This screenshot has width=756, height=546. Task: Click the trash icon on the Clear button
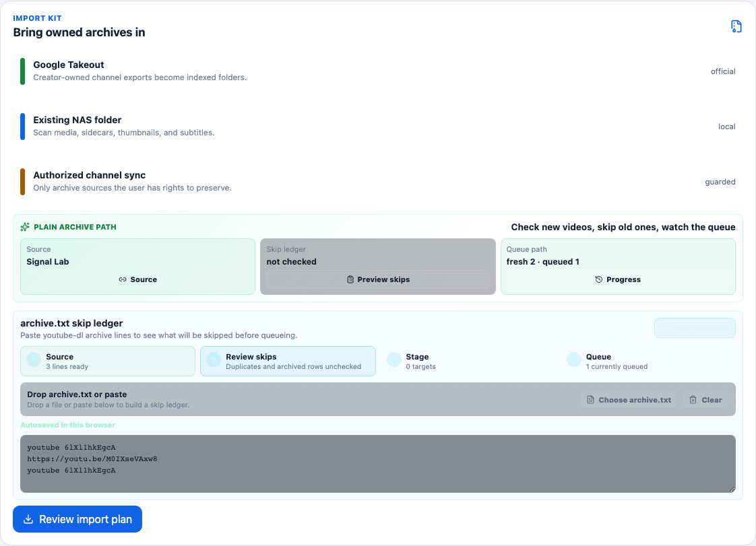pyautogui.click(x=693, y=399)
